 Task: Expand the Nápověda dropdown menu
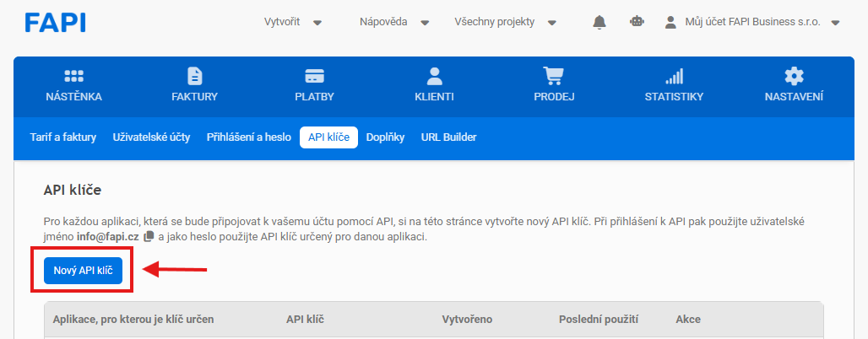(394, 22)
